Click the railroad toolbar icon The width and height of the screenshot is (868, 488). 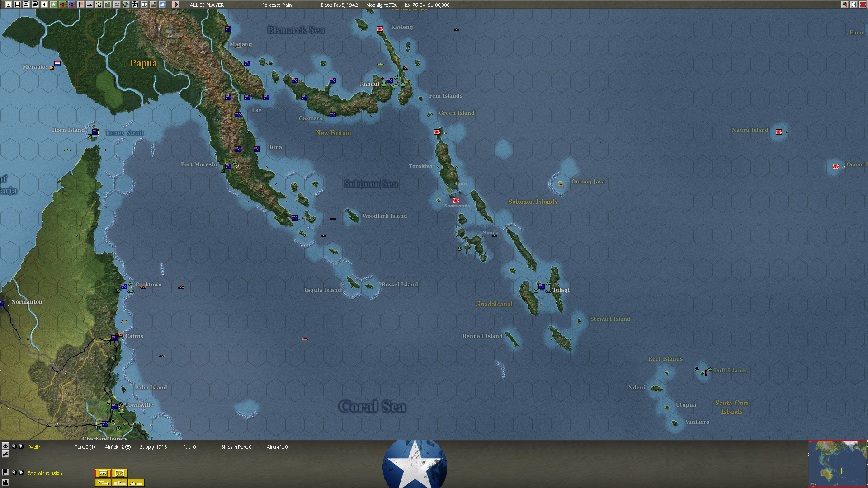(x=153, y=5)
